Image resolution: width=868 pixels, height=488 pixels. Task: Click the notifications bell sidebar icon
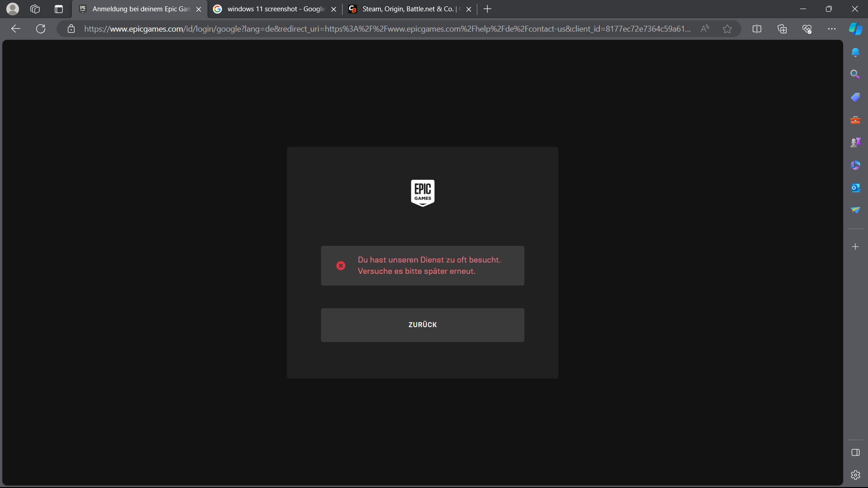855,52
